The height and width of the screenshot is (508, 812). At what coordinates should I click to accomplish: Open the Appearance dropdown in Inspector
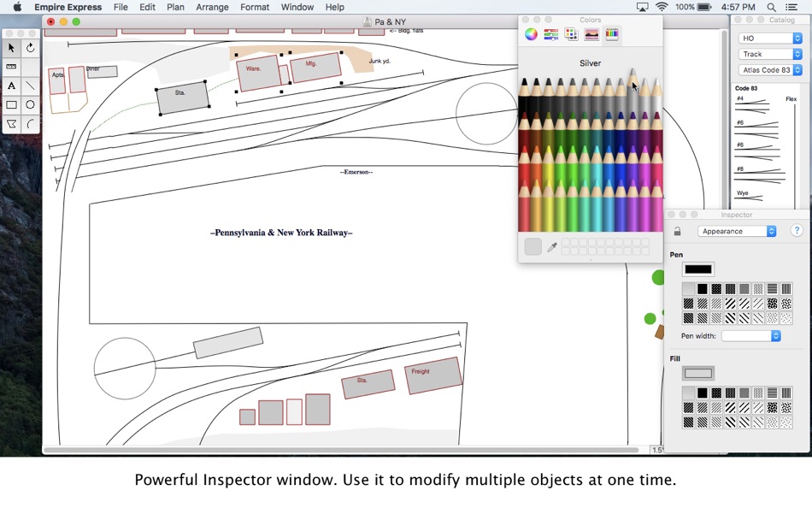click(737, 231)
